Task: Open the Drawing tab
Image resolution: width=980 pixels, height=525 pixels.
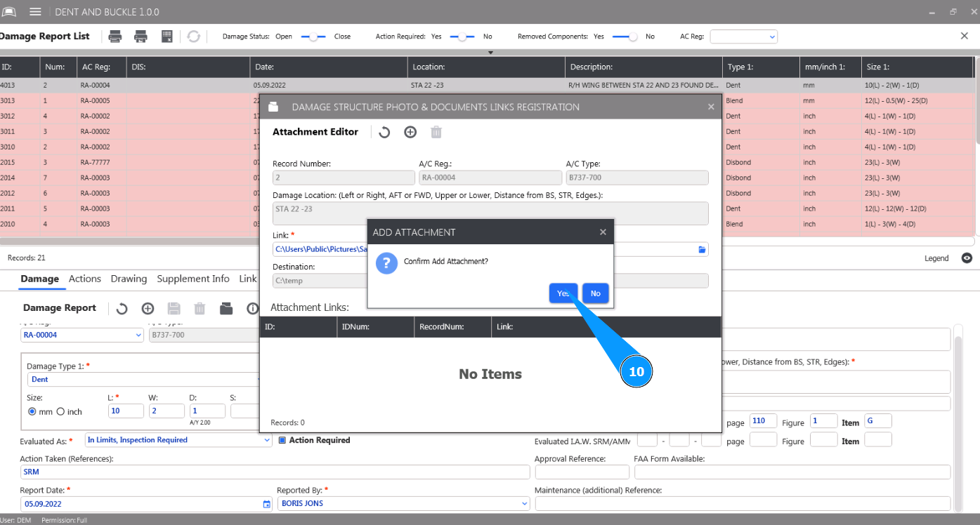Action: tap(129, 279)
